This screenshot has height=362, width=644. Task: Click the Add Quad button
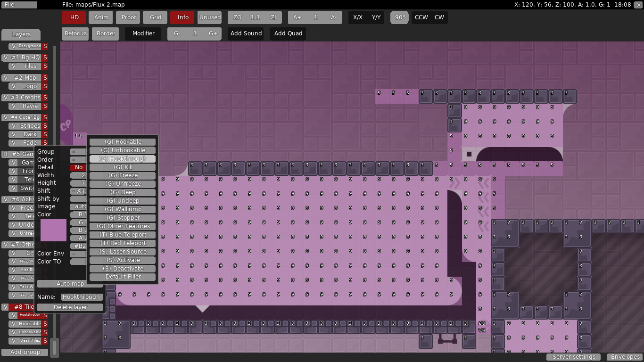click(288, 33)
